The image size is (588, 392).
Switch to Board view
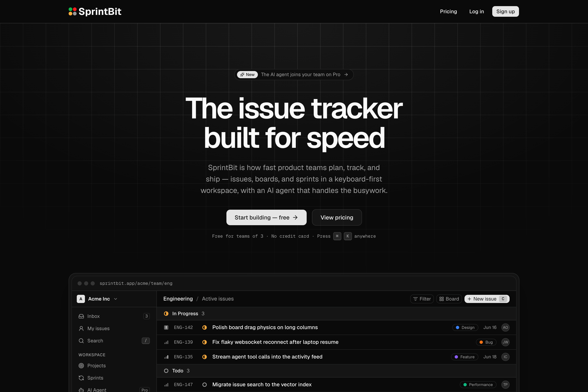click(x=449, y=299)
